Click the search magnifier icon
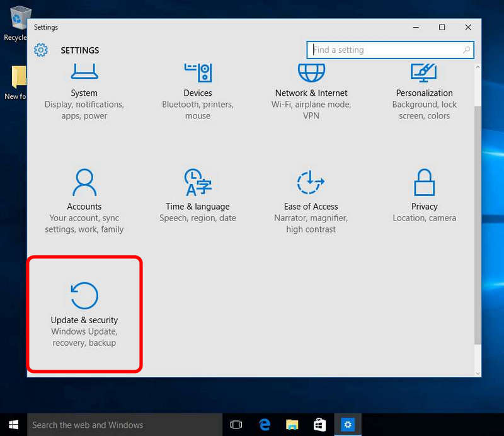Image resolution: width=504 pixels, height=436 pixels. [x=466, y=50]
